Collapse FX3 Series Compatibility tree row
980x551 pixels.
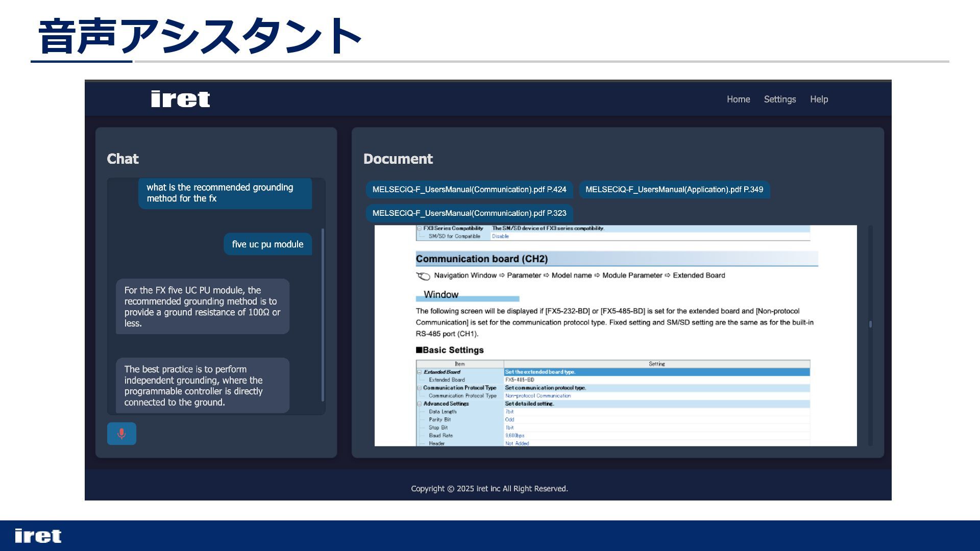coord(420,229)
